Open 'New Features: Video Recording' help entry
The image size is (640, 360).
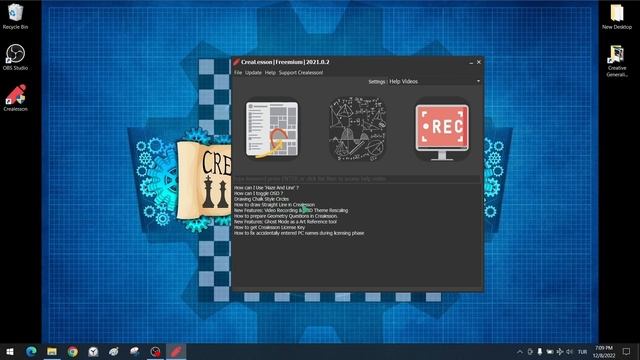[291, 211]
